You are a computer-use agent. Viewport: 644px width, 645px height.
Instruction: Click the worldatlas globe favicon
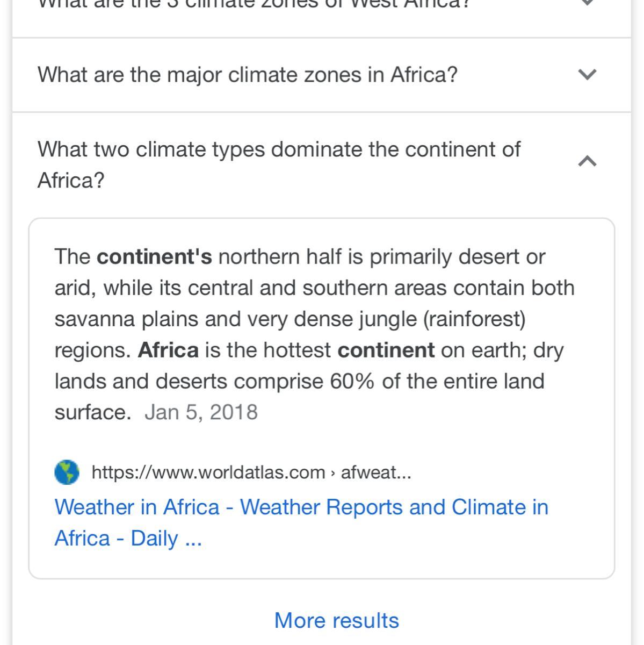tap(67, 472)
